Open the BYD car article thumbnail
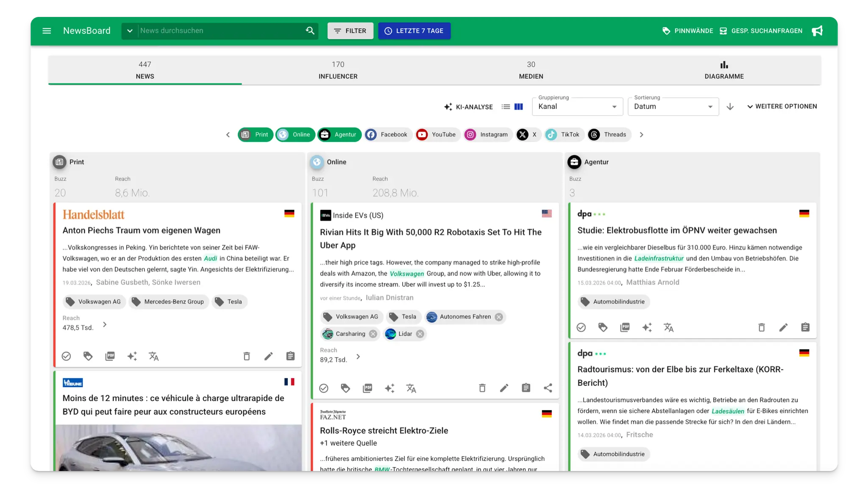The image size is (868, 488). [178, 448]
